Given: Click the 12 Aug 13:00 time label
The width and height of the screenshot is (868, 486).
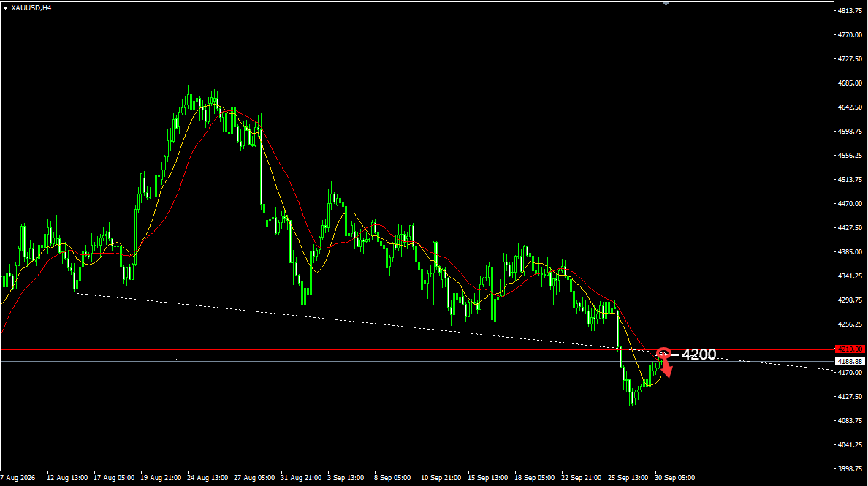Looking at the screenshot, I should click(67, 478).
